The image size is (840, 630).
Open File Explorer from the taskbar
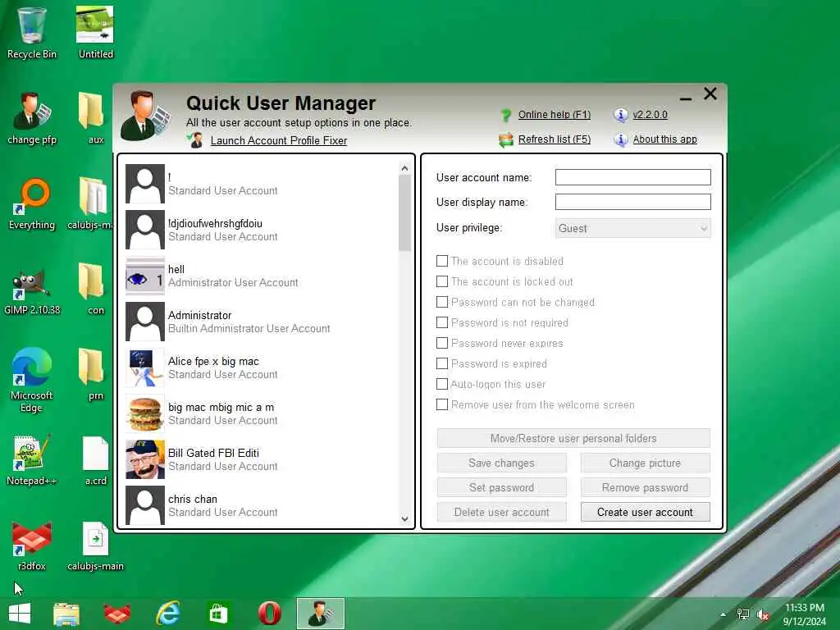(66, 614)
